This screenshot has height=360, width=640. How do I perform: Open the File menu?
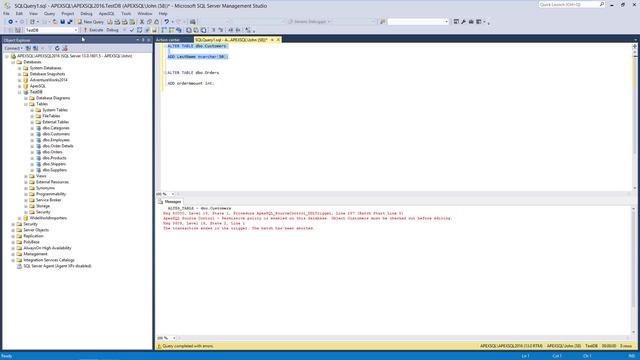7,13
